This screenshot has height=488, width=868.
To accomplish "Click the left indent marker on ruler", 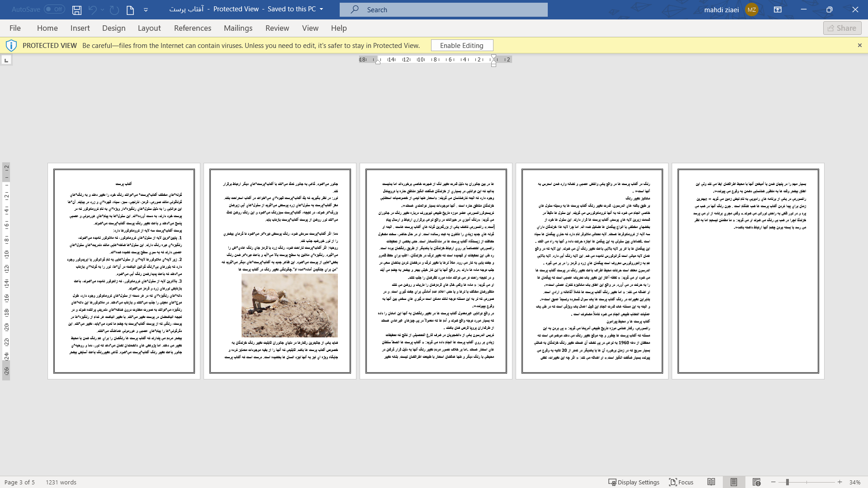I will (378, 62).
